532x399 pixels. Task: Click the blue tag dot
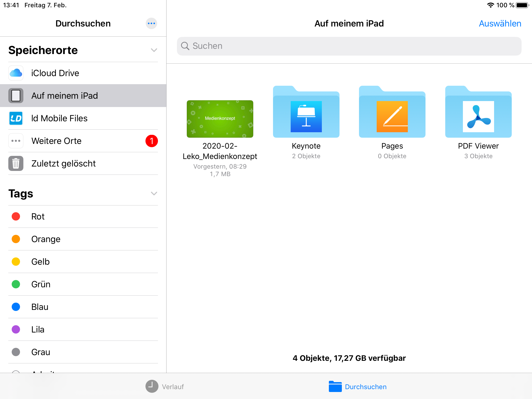pyautogui.click(x=16, y=307)
